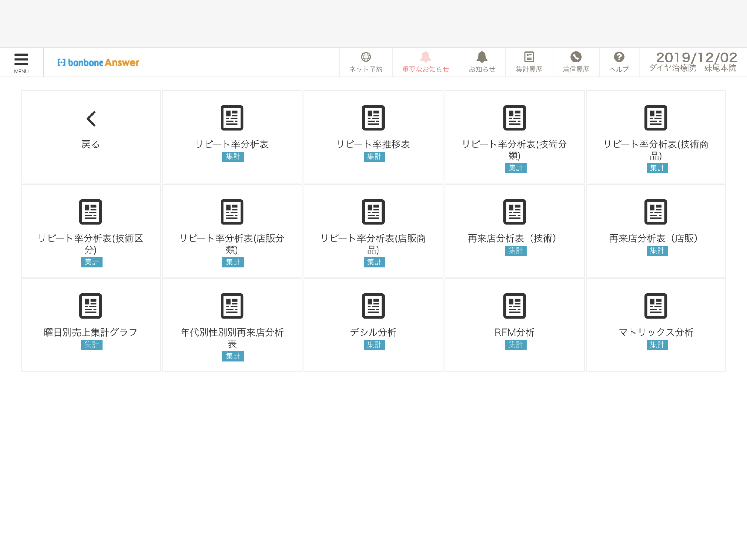Click 集計 badge under RFM分析
The width and height of the screenshot is (747, 560).
pyautogui.click(x=516, y=345)
